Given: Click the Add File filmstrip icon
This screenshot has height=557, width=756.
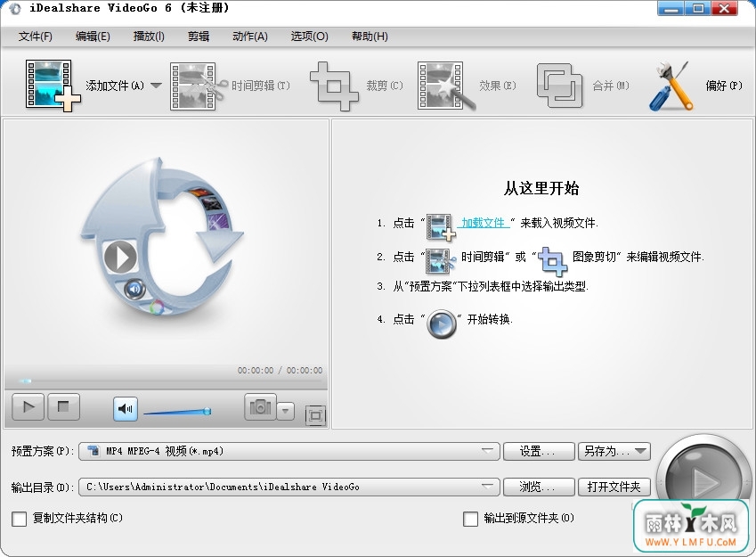Looking at the screenshot, I should pos(52,86).
